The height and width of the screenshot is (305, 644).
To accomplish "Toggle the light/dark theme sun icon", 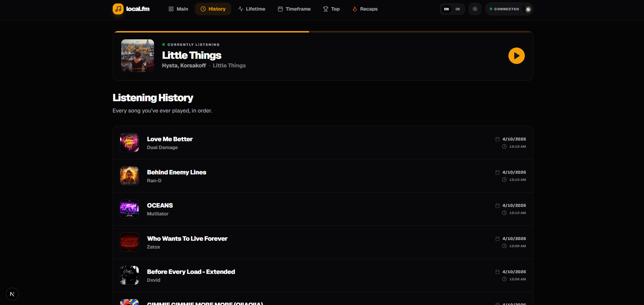I will tap(475, 9).
